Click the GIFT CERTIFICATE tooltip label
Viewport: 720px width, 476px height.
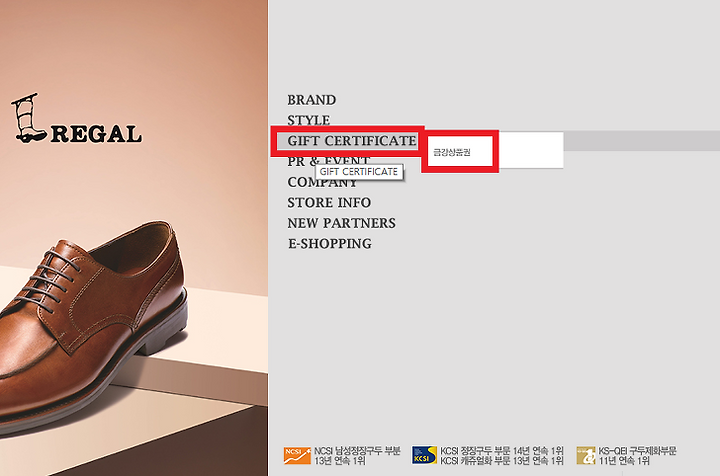(359, 172)
